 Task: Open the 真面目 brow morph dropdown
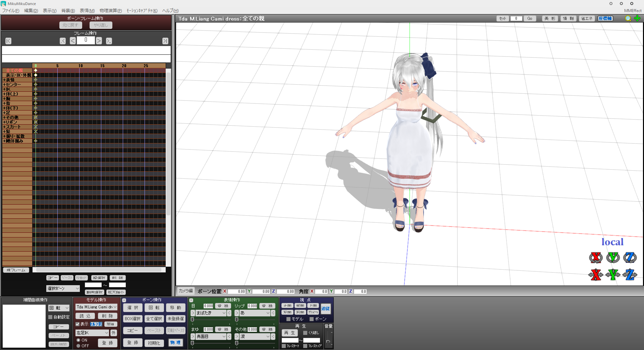point(211,337)
